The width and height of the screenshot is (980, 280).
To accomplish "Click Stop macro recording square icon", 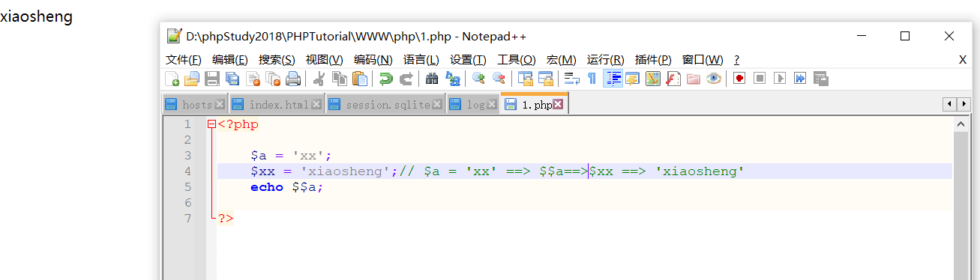I will point(760,78).
